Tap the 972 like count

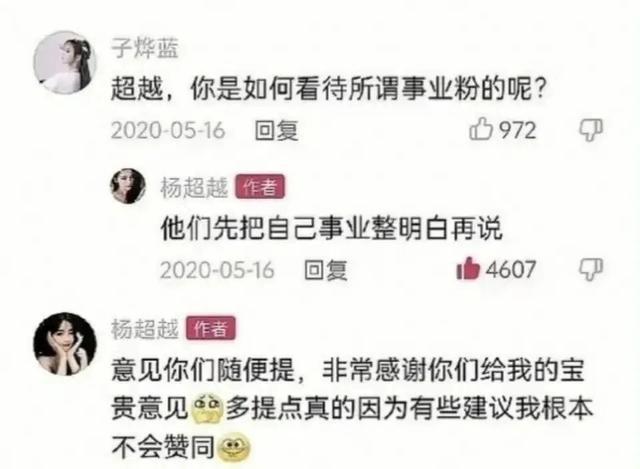click(x=518, y=130)
